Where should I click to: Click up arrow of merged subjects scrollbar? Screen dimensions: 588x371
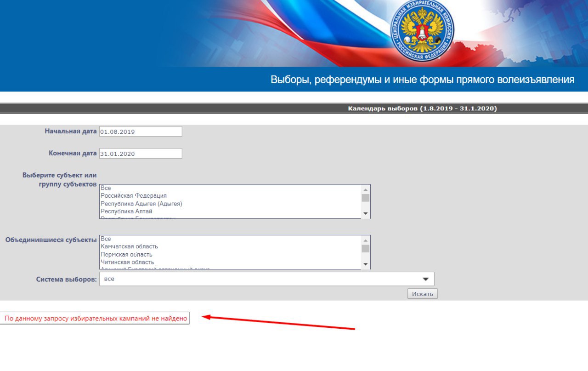tap(365, 240)
